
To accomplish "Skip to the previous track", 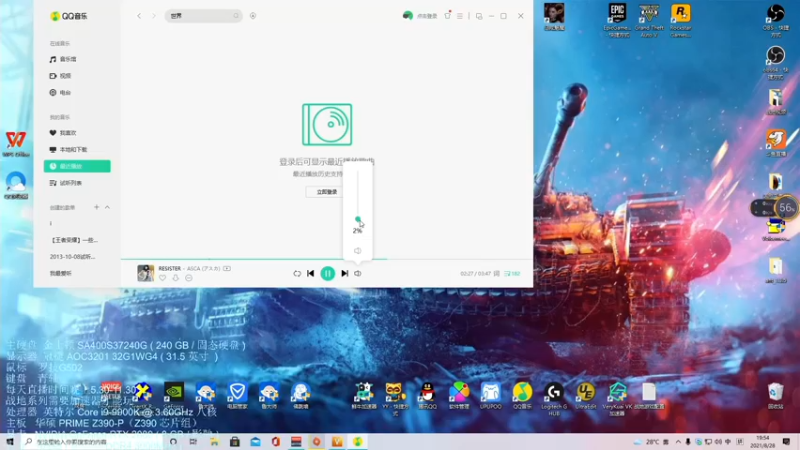I will pos(311,273).
